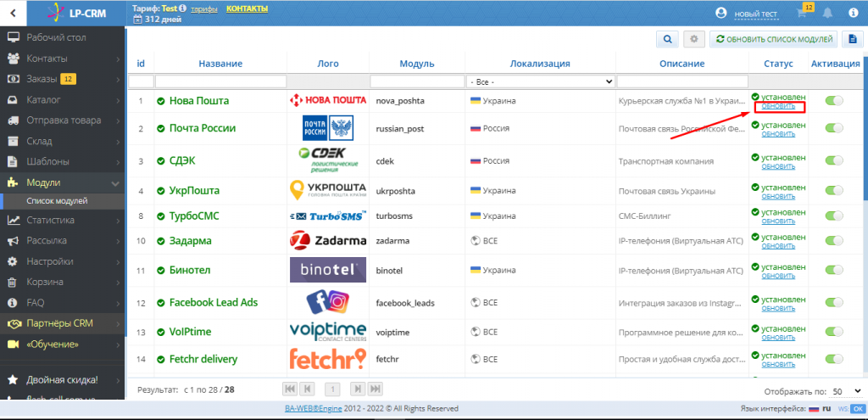This screenshot has width=868, height=420.
Task: Open FAQ in sidebar
Action: 62,303
